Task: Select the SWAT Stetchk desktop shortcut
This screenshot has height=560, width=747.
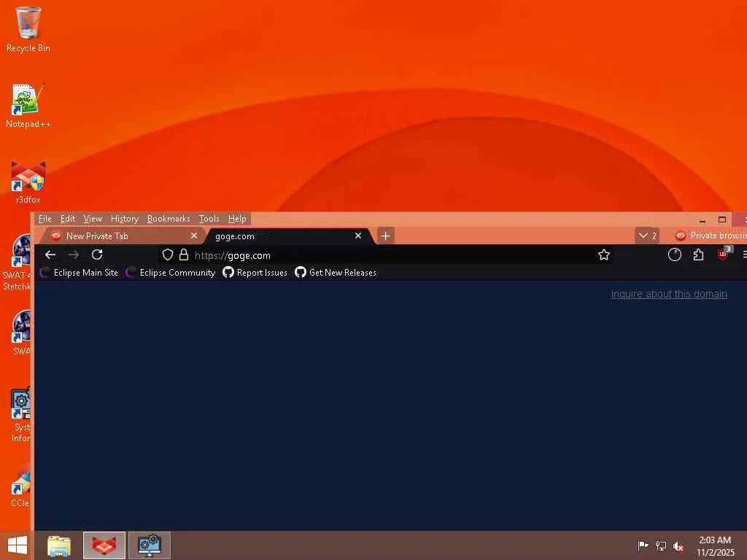Action: [x=18, y=262]
